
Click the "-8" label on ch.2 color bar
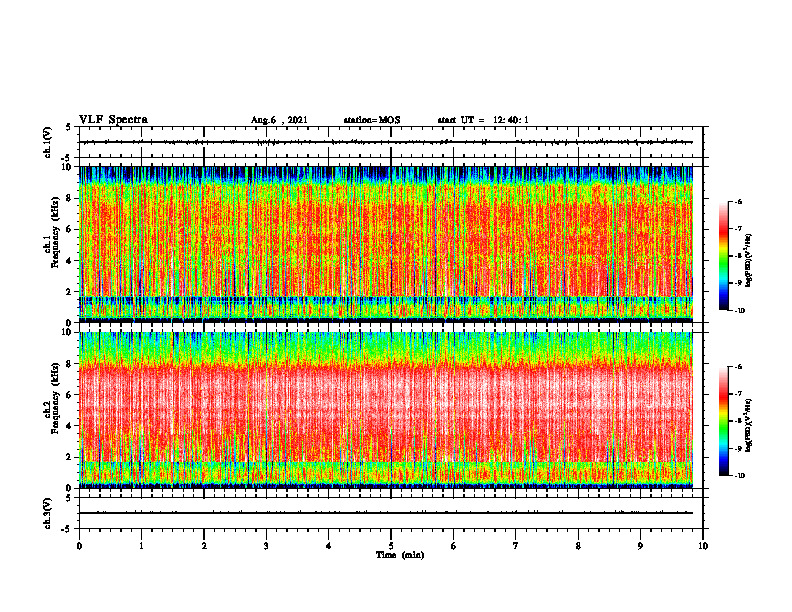(x=738, y=421)
